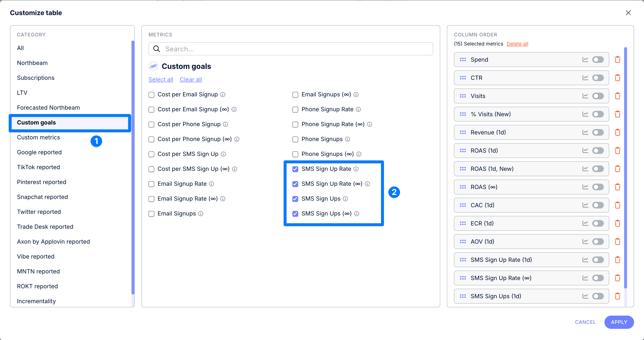Toggle the switch on Spend row
The width and height of the screenshot is (644, 340).
tap(598, 60)
